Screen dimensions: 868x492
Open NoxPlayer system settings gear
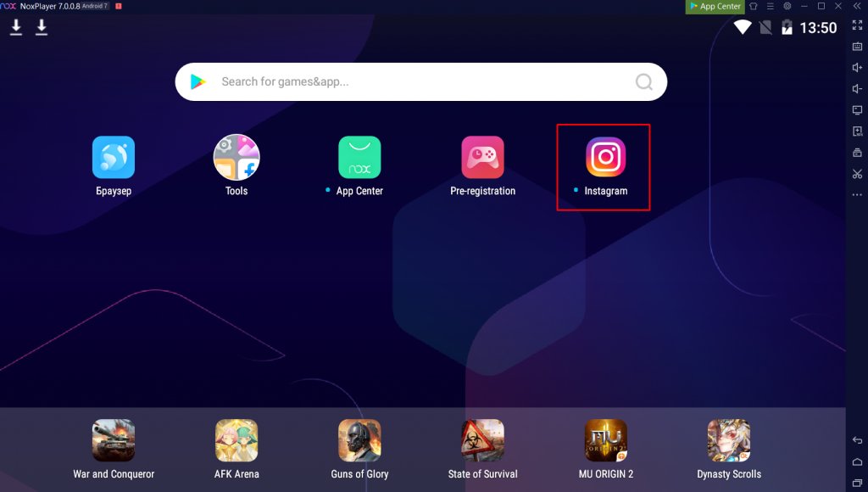[x=787, y=6]
